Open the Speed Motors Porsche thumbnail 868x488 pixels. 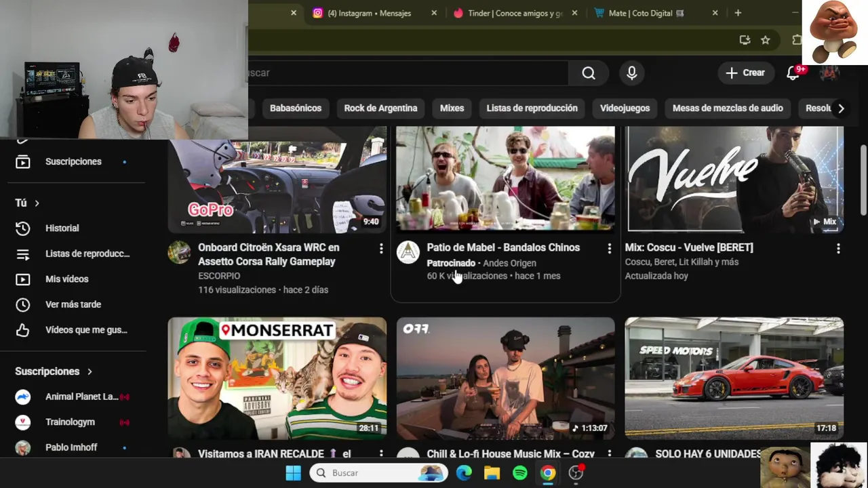point(734,378)
